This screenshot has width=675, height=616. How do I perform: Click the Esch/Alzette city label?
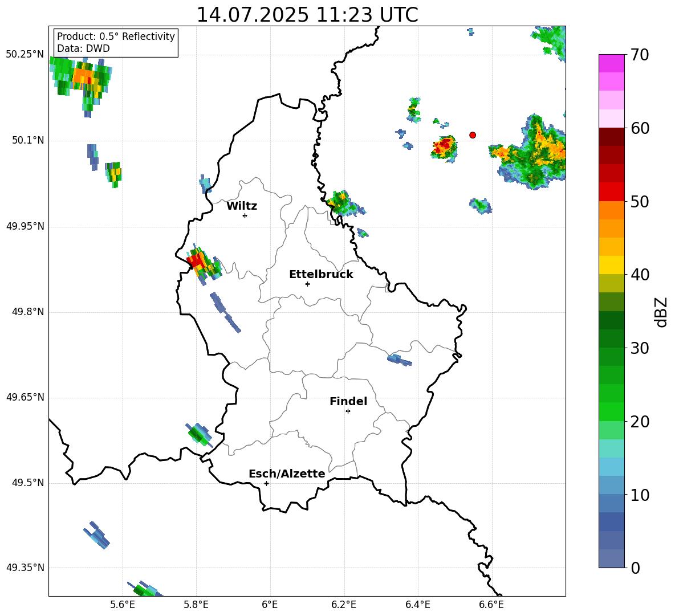coord(287,474)
